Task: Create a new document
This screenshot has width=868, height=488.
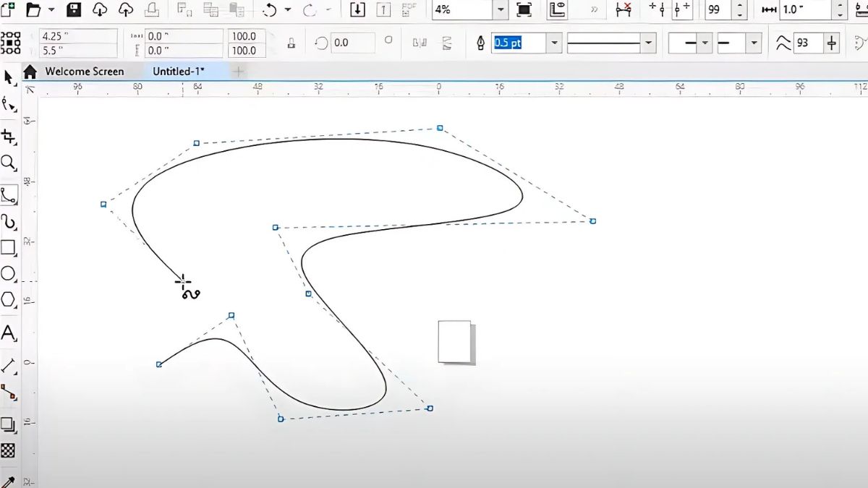Action: 8,9
